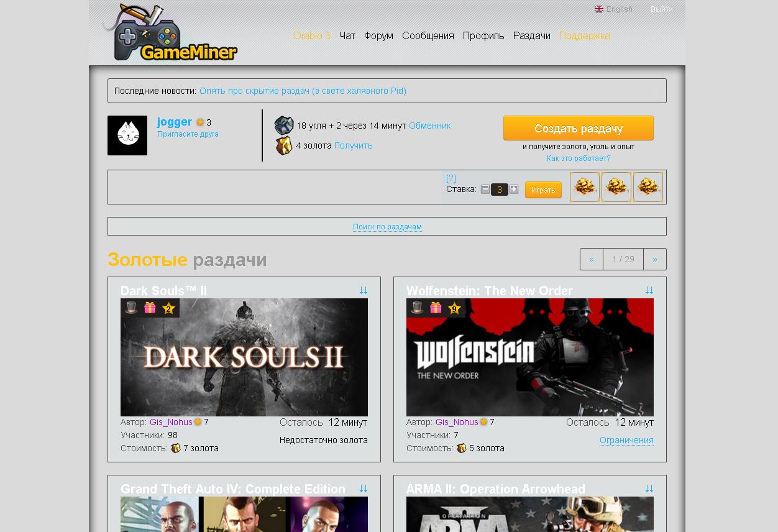Open the Grand Theft Auto IV cover image
The image size is (778, 532).
click(244, 514)
